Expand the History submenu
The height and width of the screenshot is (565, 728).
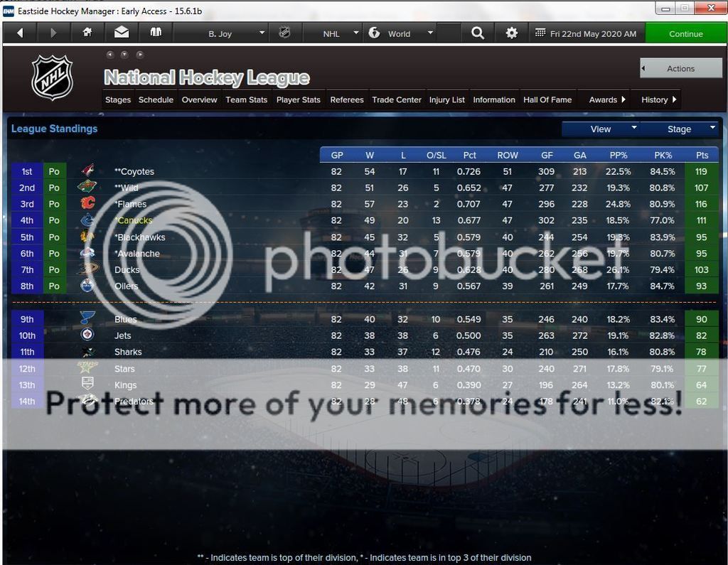pos(658,99)
